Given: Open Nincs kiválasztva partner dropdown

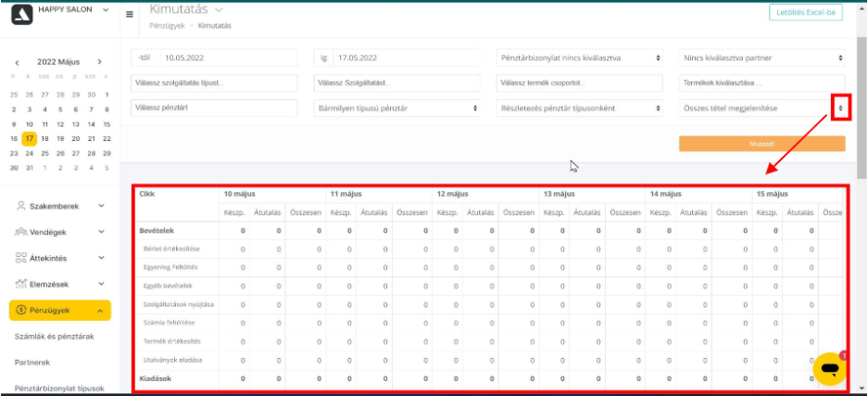Looking at the screenshot, I should pyautogui.click(x=762, y=57).
